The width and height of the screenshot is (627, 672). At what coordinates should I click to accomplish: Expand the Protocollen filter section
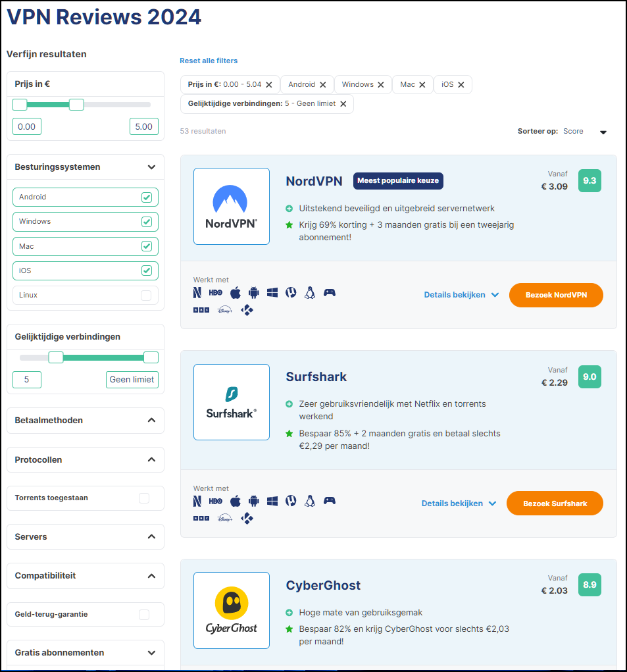click(x=151, y=459)
